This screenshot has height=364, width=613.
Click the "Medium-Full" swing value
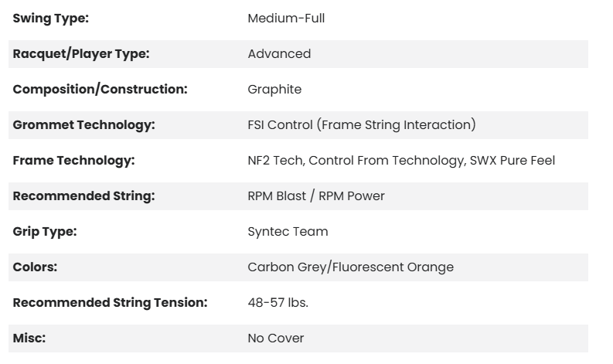pyautogui.click(x=286, y=19)
